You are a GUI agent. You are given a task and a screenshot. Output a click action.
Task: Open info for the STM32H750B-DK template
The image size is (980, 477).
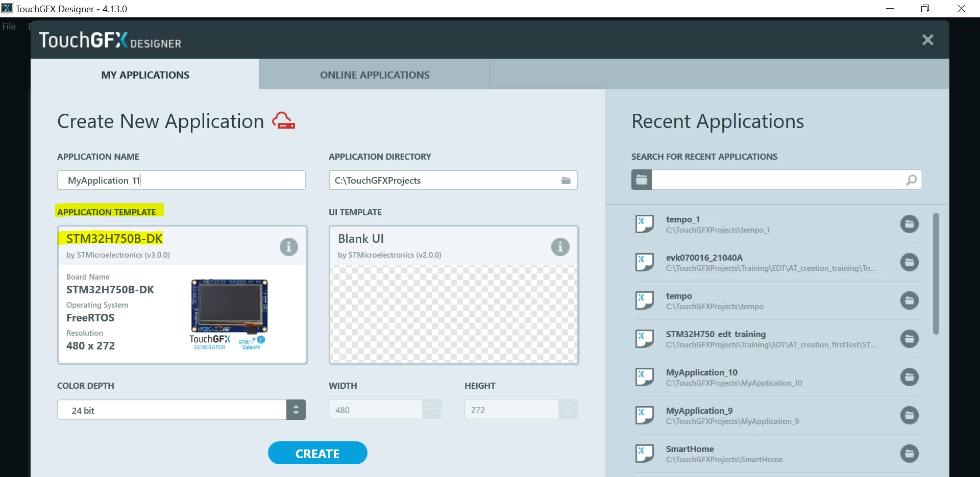[x=288, y=247]
